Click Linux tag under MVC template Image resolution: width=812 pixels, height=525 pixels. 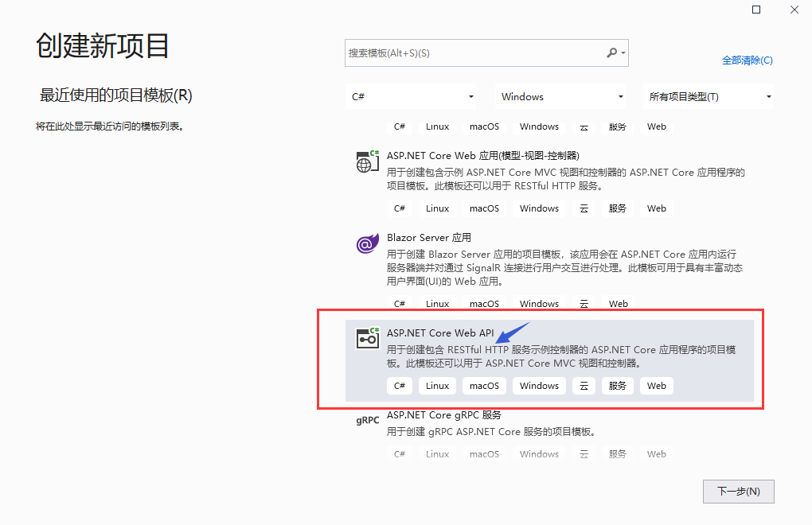(x=438, y=208)
